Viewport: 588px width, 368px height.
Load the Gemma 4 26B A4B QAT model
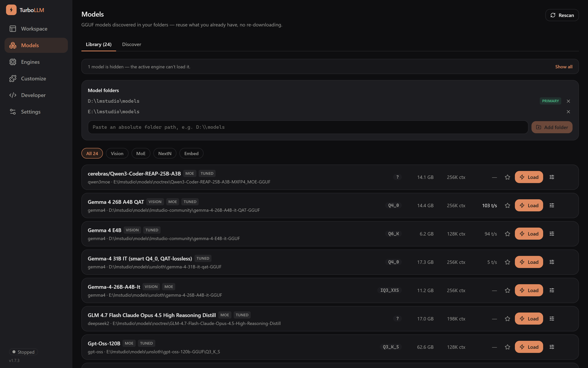pos(529,205)
